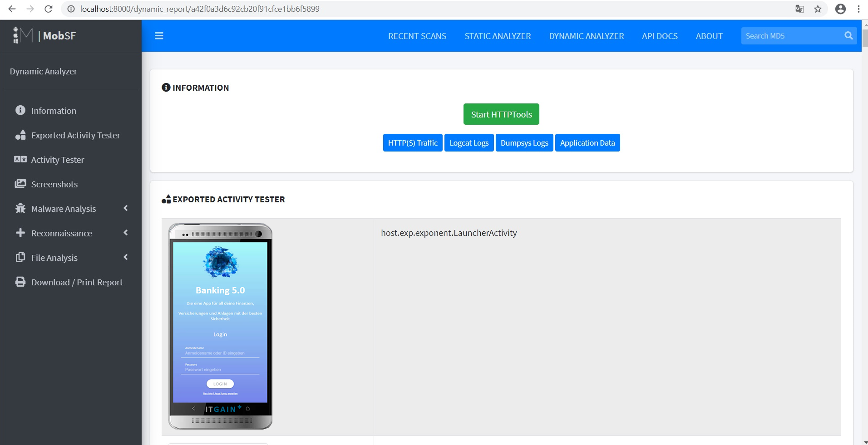Screen dimensions: 868x445
Task: Open the browser three-dot menu
Action: pos(858,9)
